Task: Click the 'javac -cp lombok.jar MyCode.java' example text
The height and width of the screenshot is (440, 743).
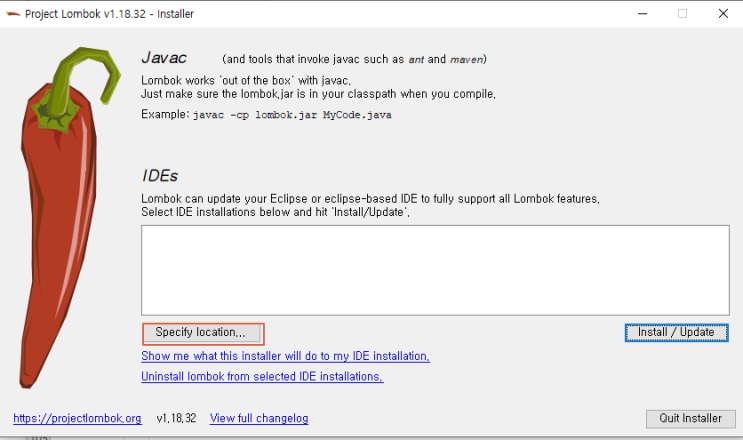Action: pyautogui.click(x=292, y=115)
